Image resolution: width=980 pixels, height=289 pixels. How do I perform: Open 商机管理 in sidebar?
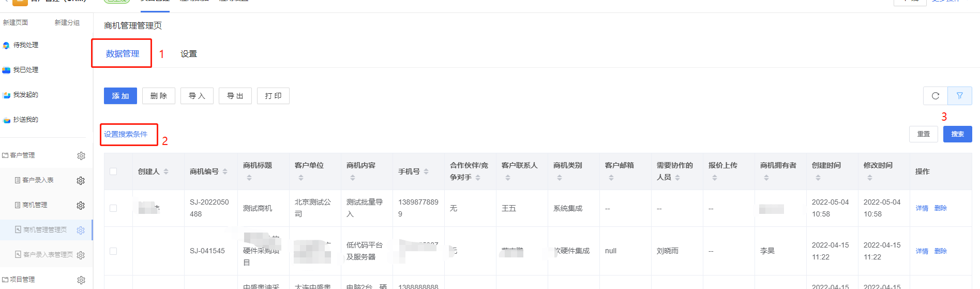pos(35,205)
